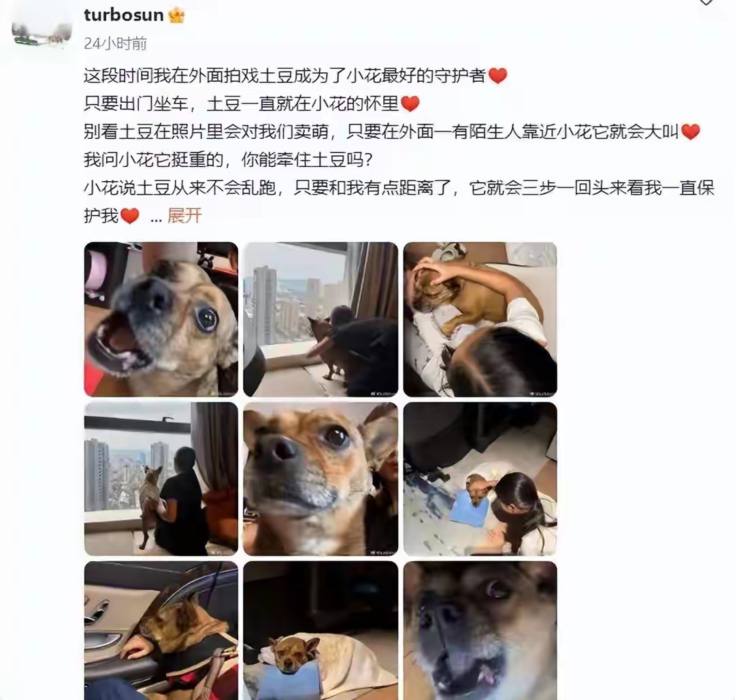The width and height of the screenshot is (735, 700).
Task: Click the turbosun username
Action: click(124, 15)
